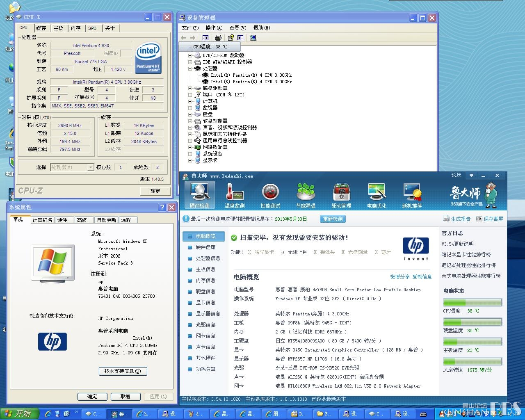Screen dimensions: 525x420
Task: Click 确定 OK button in CPU-Z window
Action: (155, 191)
